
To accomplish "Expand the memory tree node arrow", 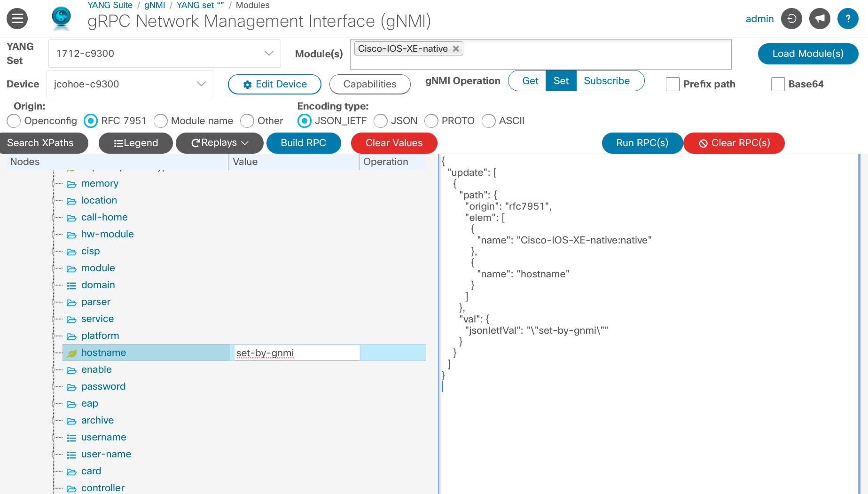I will [x=53, y=184].
